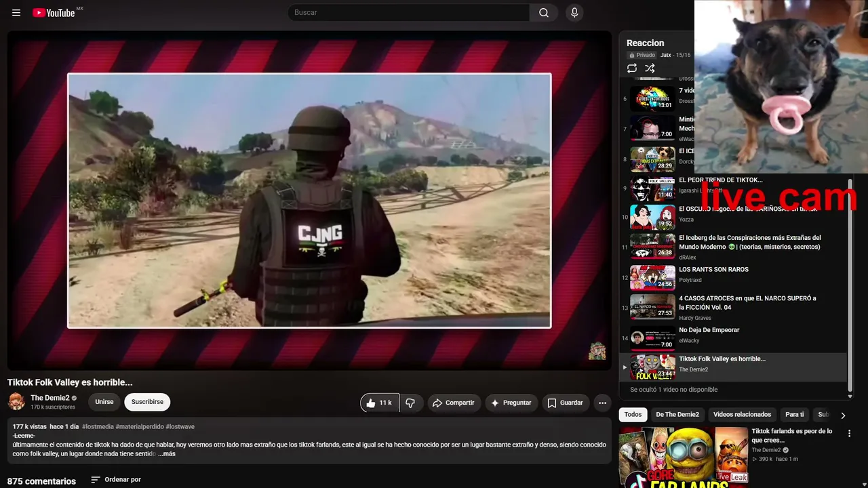The image size is (868, 488).
Task: Click in the Buscar search field
Action: pyautogui.click(x=408, y=13)
